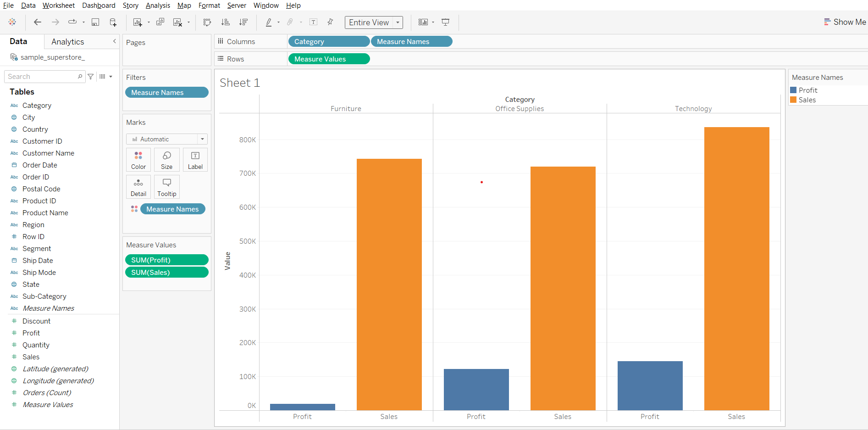Toggle Fix Axes pin in toolbar
This screenshot has width=868, height=430.
tap(330, 22)
